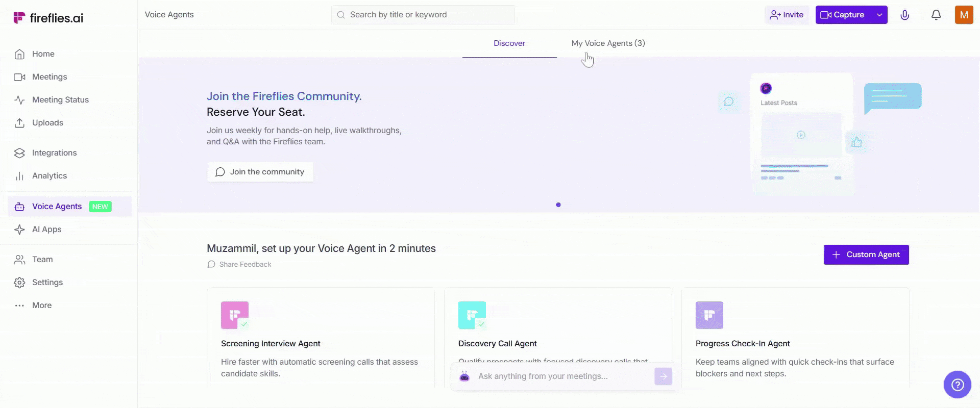Click the fireflies.ai logo
980x408 pixels.
[x=48, y=18]
